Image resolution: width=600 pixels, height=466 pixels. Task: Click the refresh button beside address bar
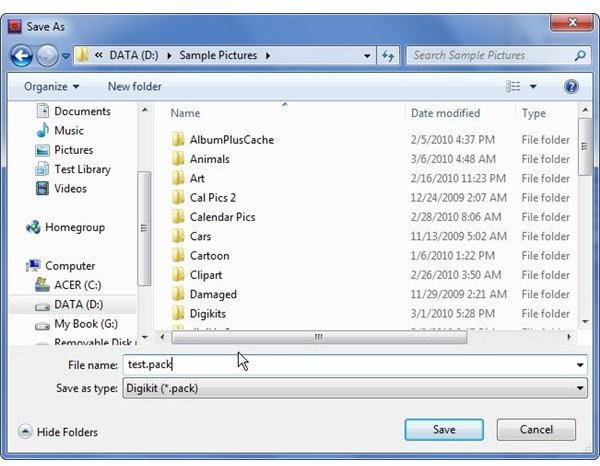(388, 56)
